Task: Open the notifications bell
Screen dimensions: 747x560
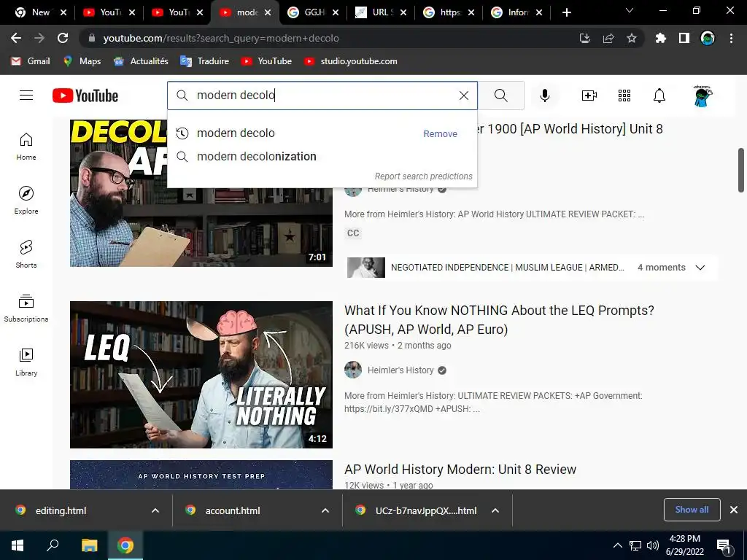Action: 659,96
